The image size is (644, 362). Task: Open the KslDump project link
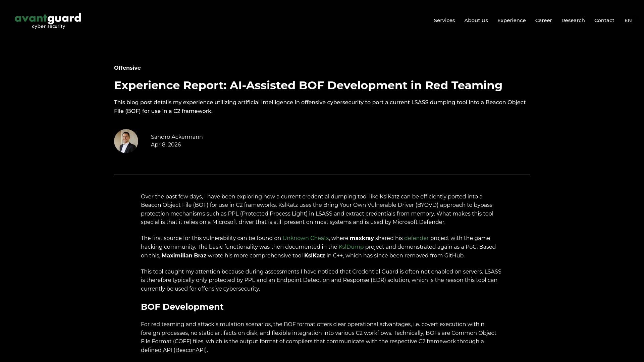(351, 247)
